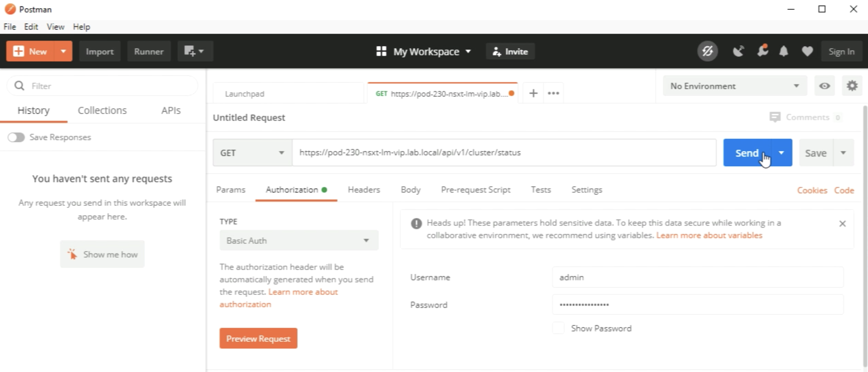
Task: Click the sync status icon in header
Action: pos(707,51)
